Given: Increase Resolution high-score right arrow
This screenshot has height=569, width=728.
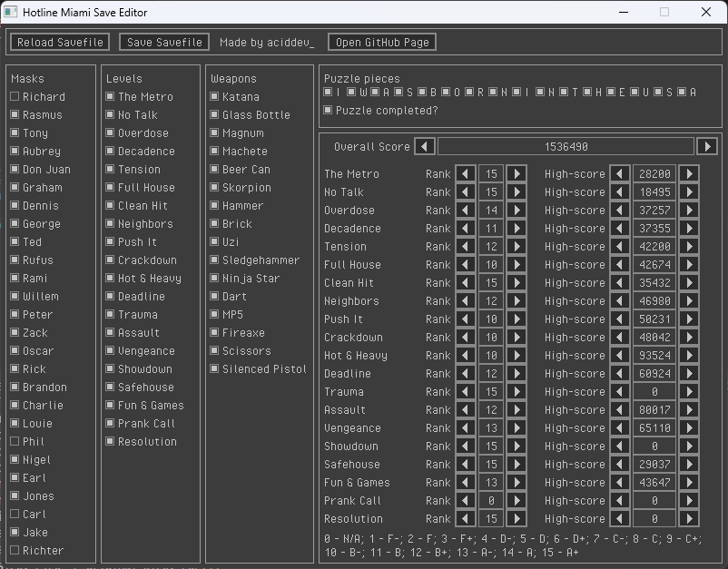Looking at the screenshot, I should click(689, 518).
